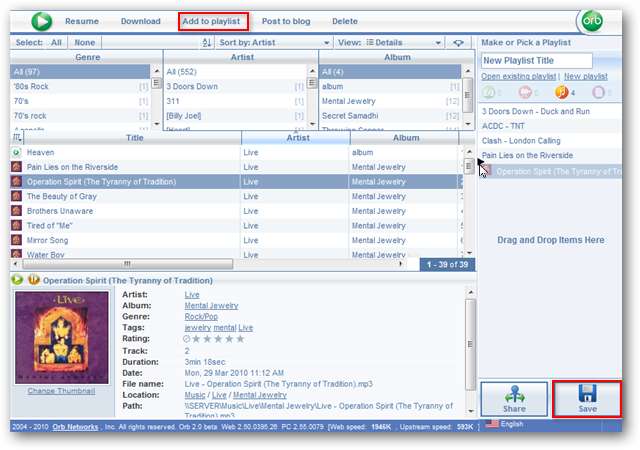Click the track icon next to Heaven
Image resolution: width=640 pixels, height=450 pixels.
point(16,152)
